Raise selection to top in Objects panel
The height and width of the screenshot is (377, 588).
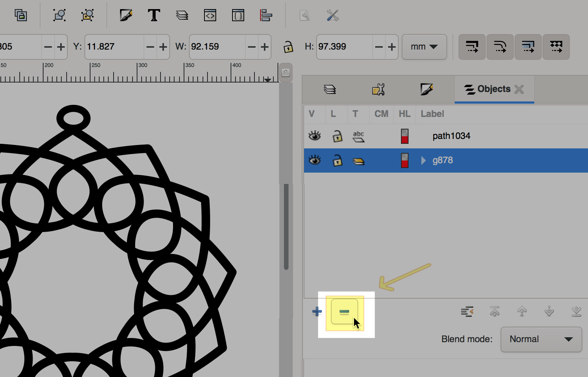(494, 312)
